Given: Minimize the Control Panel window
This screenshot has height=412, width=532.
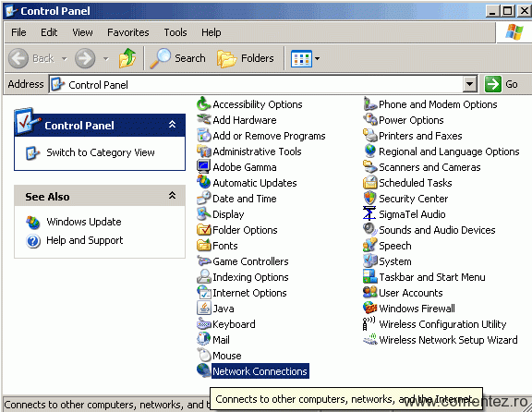Looking at the screenshot, I should coord(492,11).
